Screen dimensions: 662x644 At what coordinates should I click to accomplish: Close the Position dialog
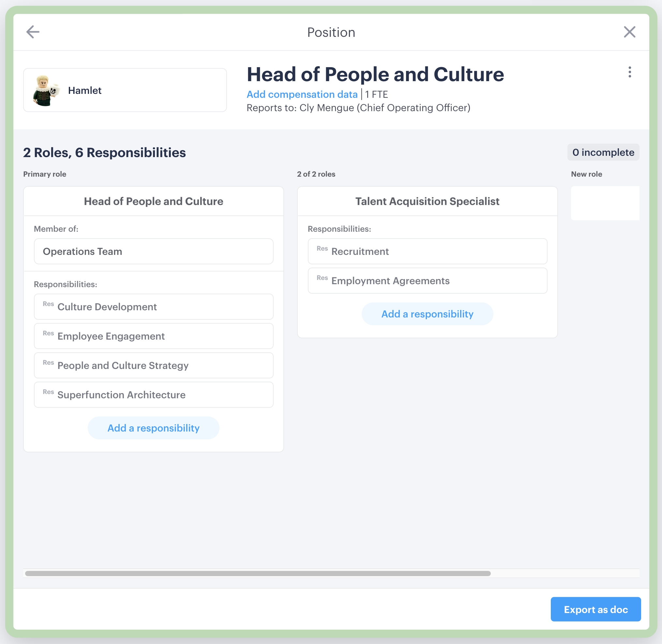629,32
